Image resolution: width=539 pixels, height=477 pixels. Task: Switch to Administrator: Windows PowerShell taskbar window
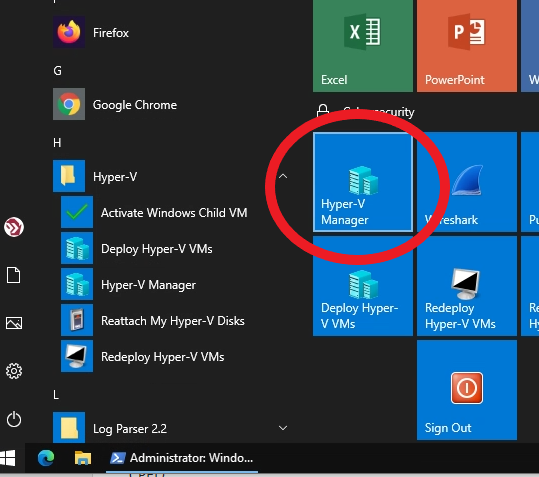182,458
